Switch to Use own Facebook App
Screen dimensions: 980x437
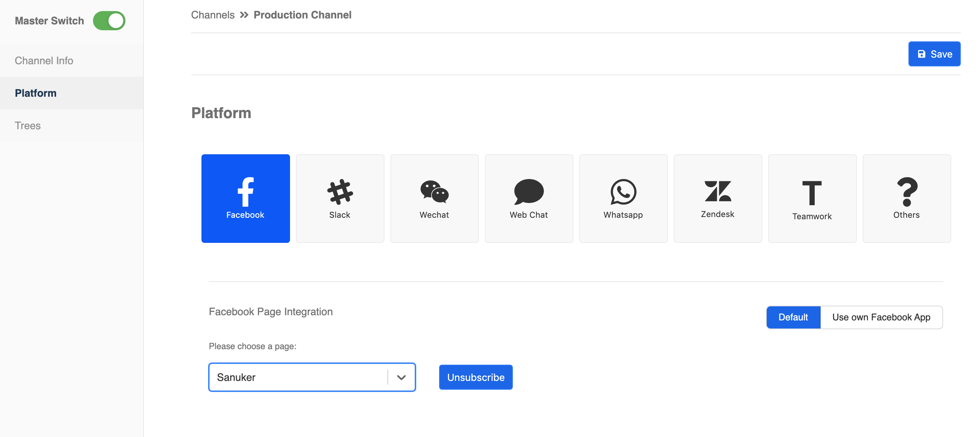pos(881,317)
